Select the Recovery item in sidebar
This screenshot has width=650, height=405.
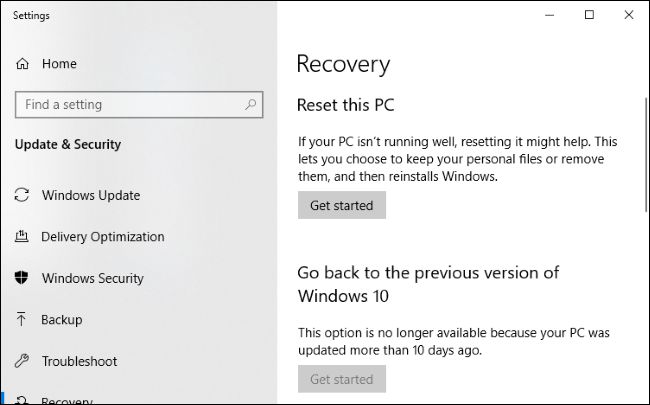click(67, 400)
